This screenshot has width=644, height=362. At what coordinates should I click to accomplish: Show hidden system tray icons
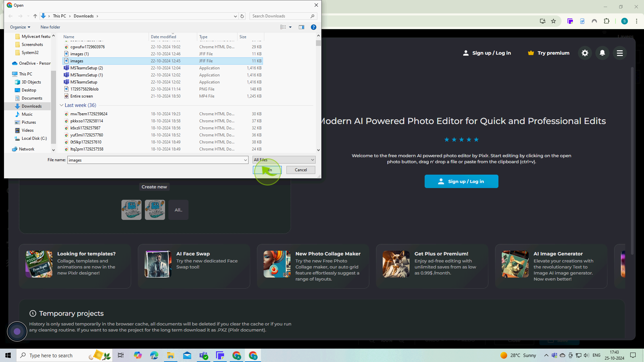pos(546,355)
